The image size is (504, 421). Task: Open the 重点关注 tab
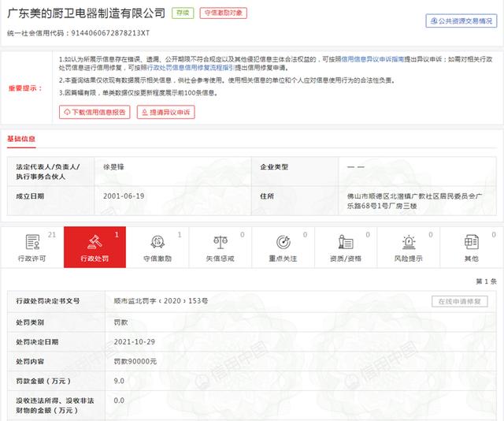pos(283,248)
